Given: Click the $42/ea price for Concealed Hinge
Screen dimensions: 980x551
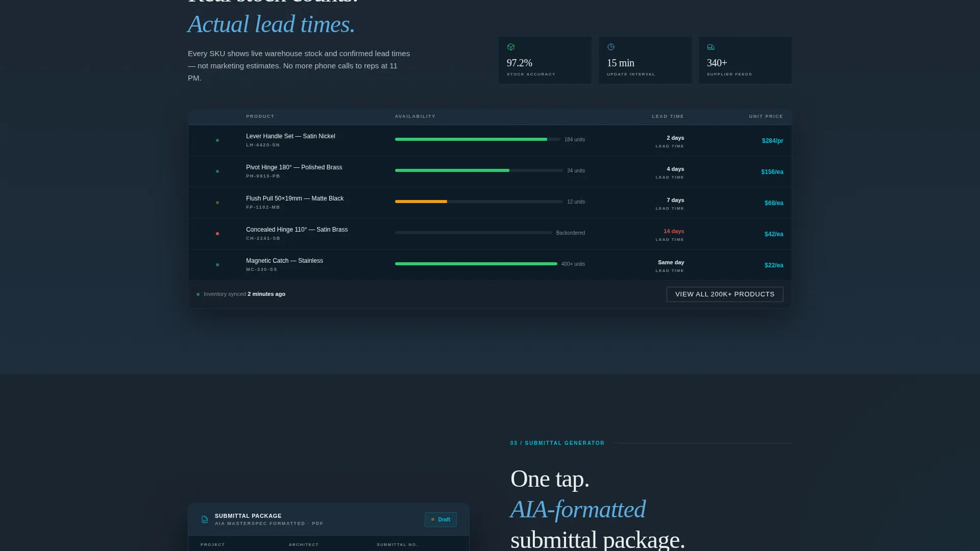Looking at the screenshot, I should point(774,234).
